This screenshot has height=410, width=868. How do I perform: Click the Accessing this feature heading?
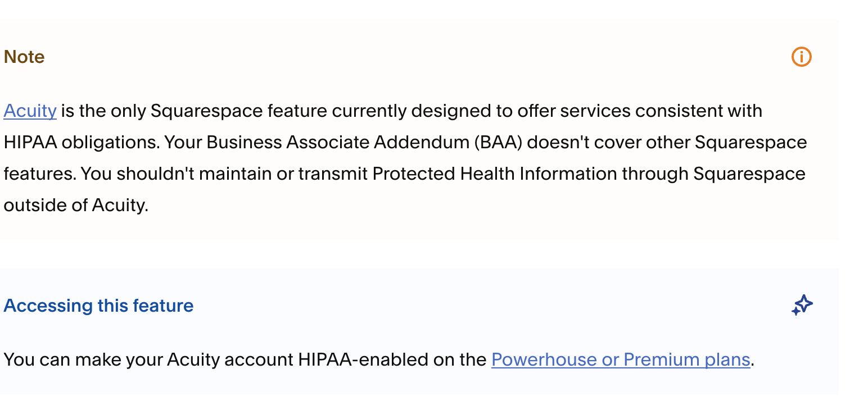tap(98, 306)
